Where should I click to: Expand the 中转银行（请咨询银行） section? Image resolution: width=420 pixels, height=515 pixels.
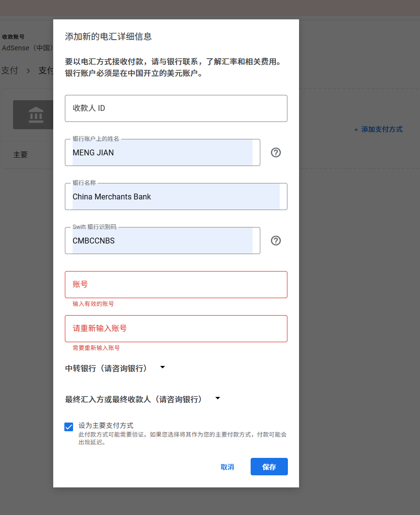(x=115, y=368)
